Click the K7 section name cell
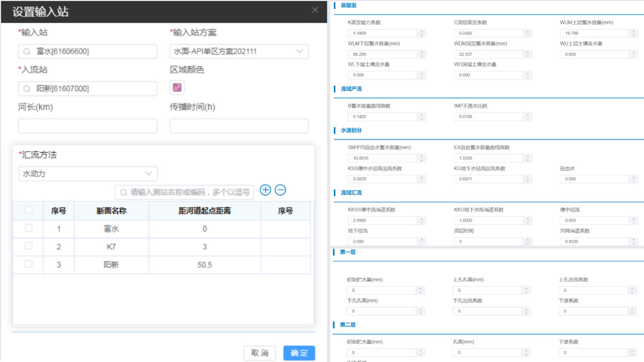 click(111, 246)
